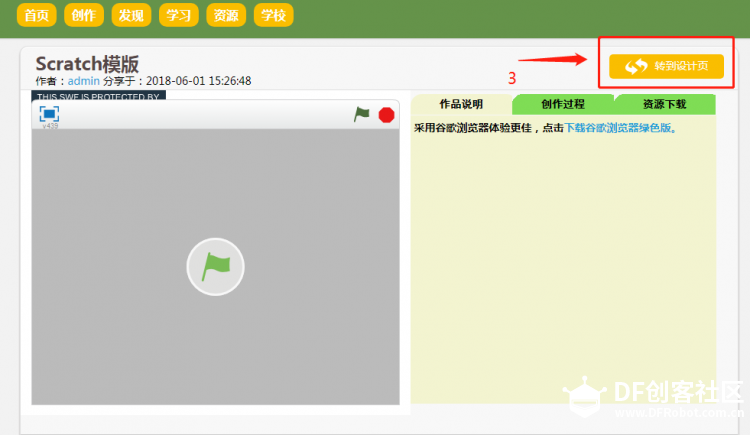Open 学习 navigation menu
Screen dimensions: 750x435
[179, 15]
